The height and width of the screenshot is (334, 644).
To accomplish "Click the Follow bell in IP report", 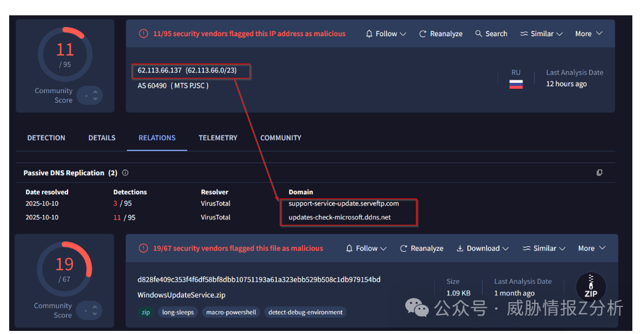I will pyautogui.click(x=369, y=34).
